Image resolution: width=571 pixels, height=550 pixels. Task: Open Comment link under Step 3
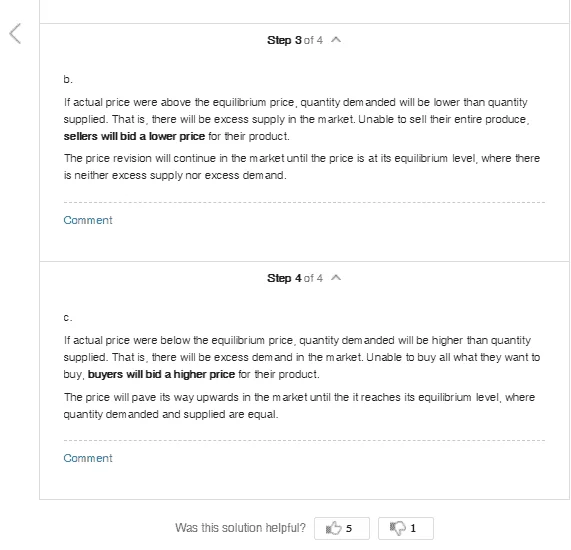[88, 220]
